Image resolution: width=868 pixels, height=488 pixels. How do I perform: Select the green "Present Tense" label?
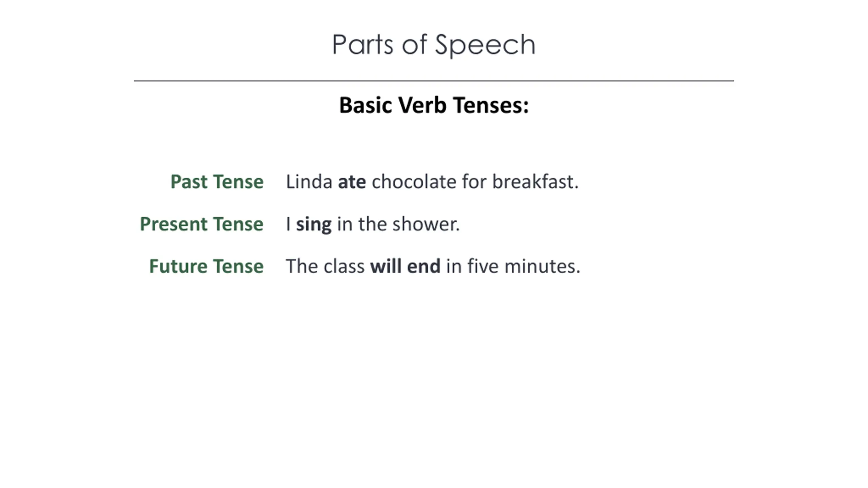(201, 224)
